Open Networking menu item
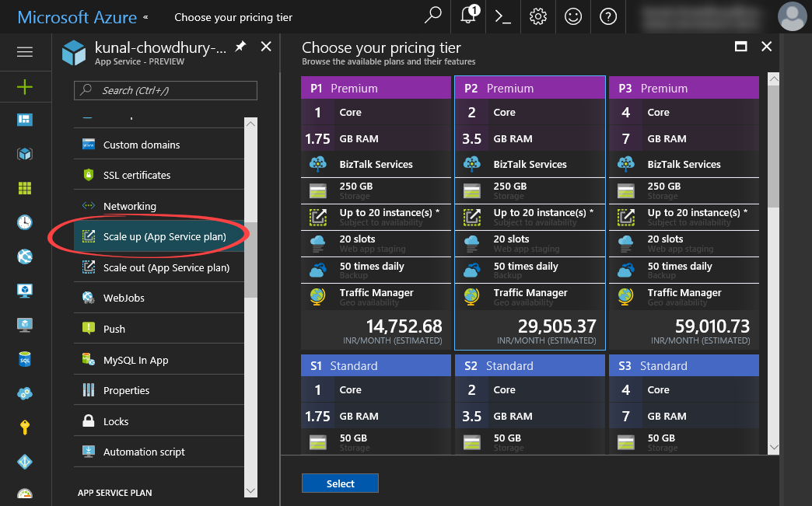The image size is (812, 506). (159, 206)
